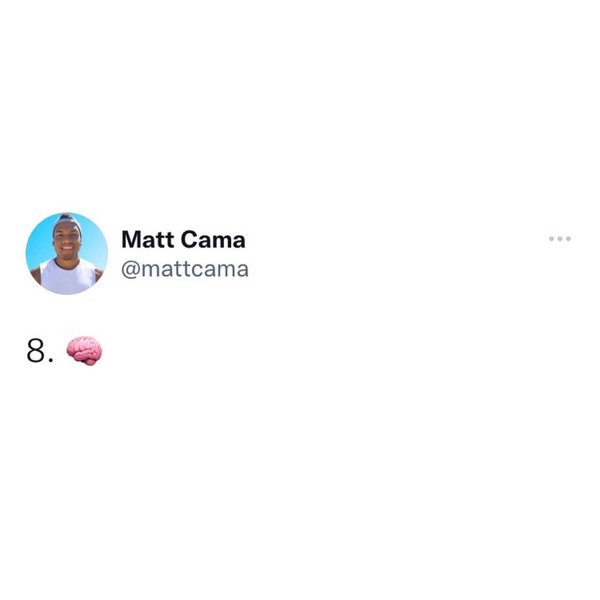Click the head bun in the profile photo
The width and height of the screenshot is (600, 600).
click(x=66, y=217)
